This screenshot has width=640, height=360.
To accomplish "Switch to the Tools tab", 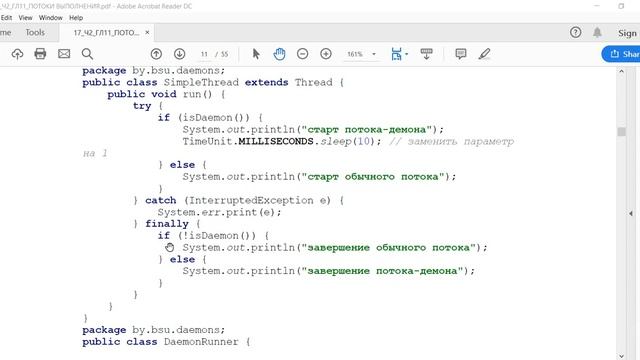I will [x=35, y=32].
